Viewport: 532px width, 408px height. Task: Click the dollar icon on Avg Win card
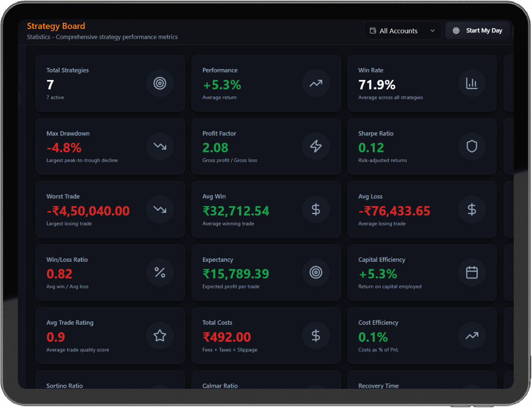coord(316,209)
